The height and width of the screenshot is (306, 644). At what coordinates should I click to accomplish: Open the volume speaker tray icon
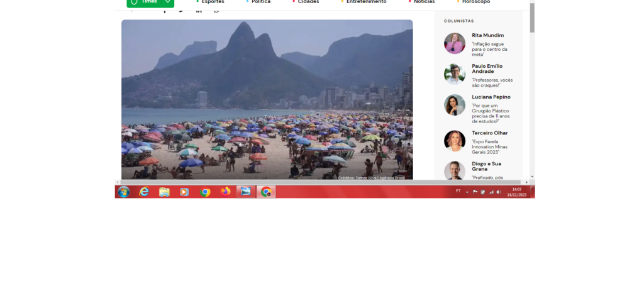pyautogui.click(x=499, y=192)
